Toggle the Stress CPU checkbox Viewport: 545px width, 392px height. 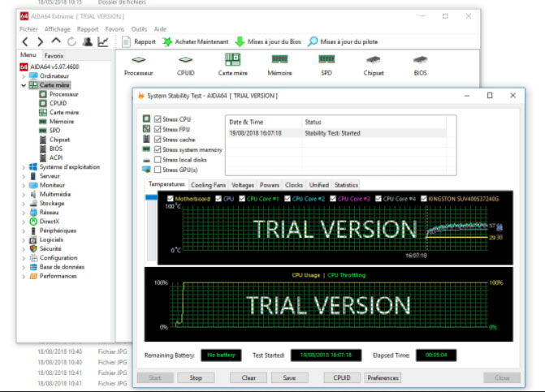pyautogui.click(x=158, y=119)
